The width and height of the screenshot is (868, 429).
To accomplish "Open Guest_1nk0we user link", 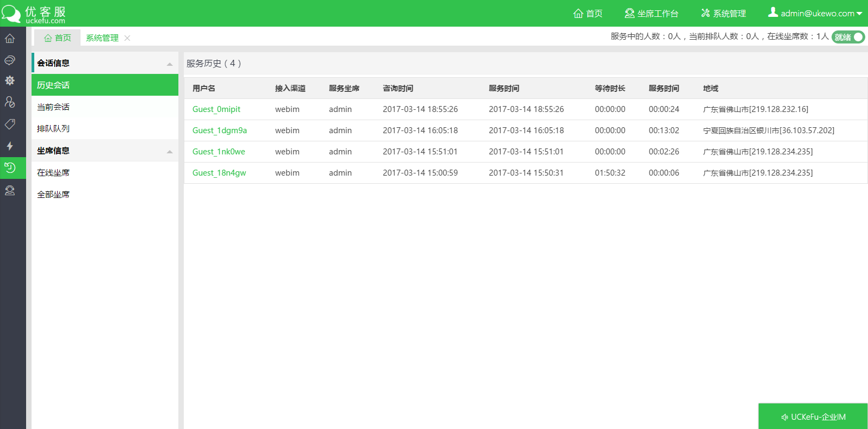I will (x=219, y=152).
